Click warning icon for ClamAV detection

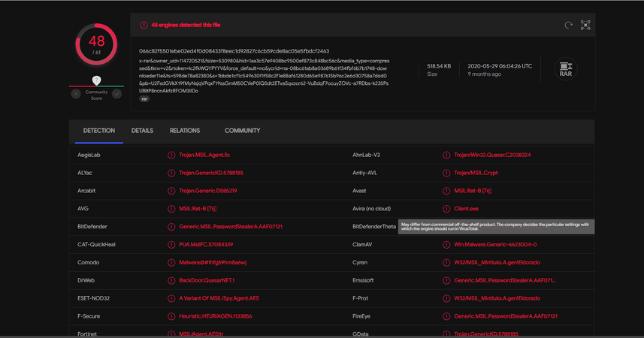point(446,245)
